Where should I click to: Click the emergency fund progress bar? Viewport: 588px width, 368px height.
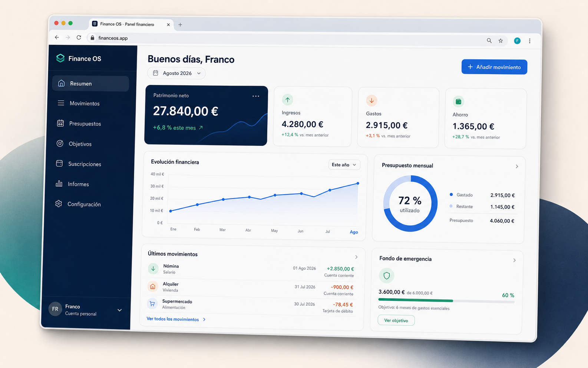(446, 301)
